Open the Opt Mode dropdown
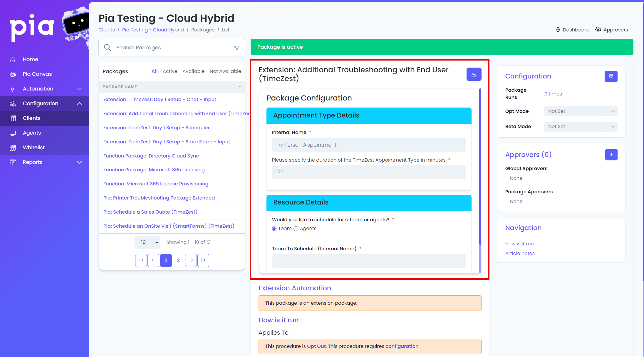The height and width of the screenshot is (357, 644). tap(581, 111)
